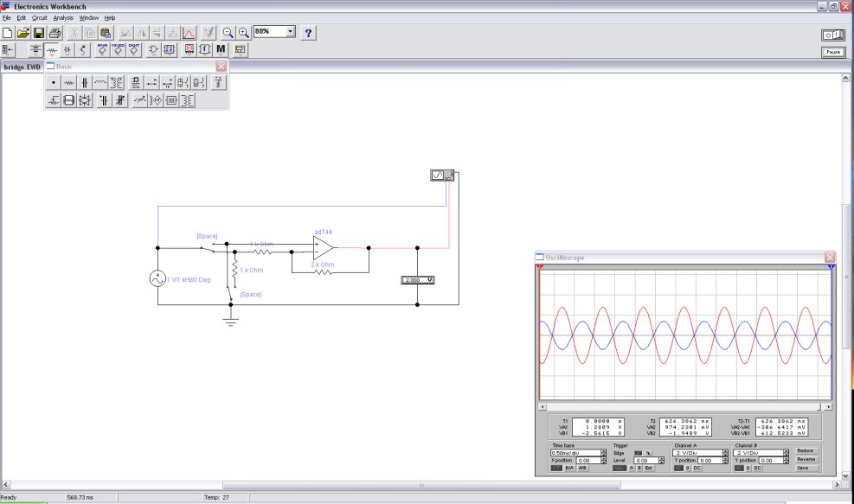Open the 80% zoom level dropdown
The width and height of the screenshot is (854, 504).
coord(290,31)
